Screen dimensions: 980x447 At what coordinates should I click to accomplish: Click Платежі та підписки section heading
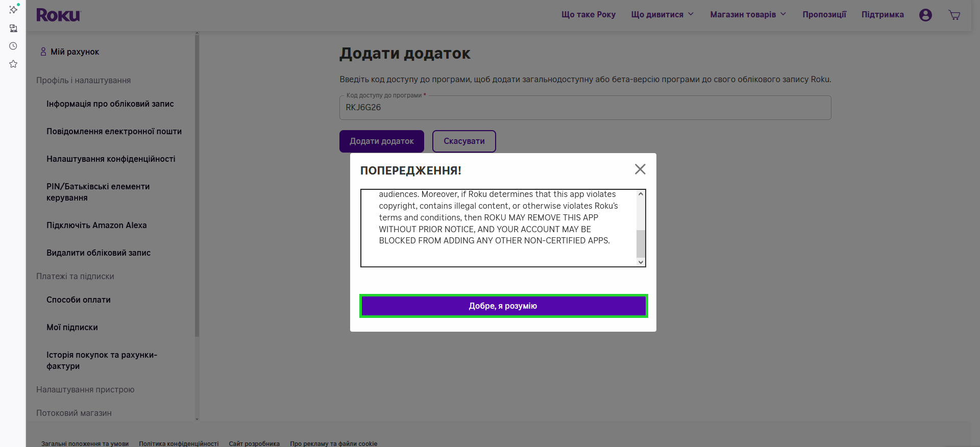tap(75, 276)
